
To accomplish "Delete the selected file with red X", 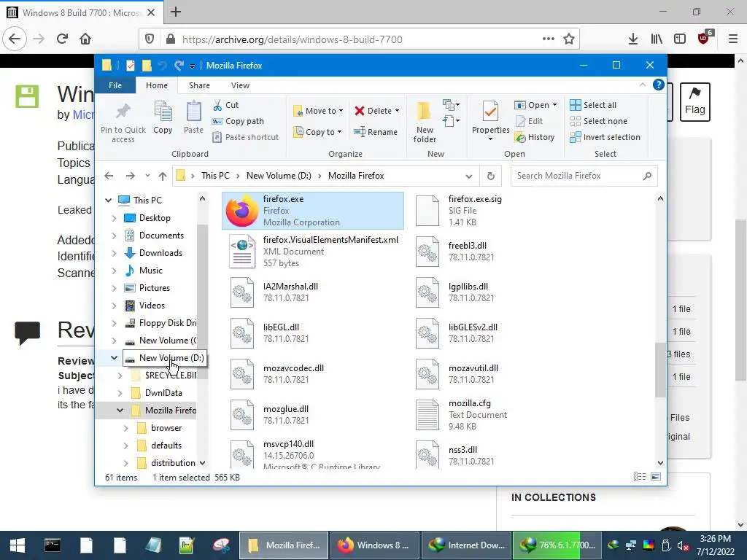I will (x=373, y=111).
